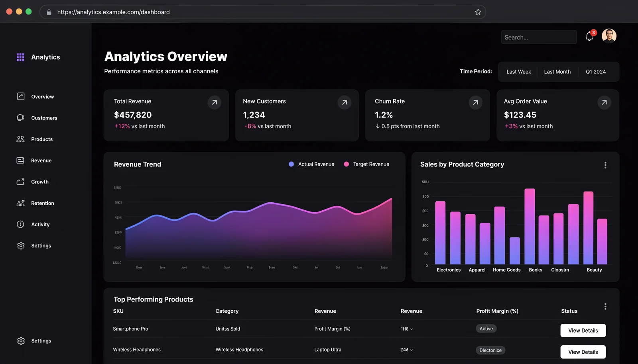Image resolution: width=638 pixels, height=364 pixels.
Task: Click the Activity alert icon in sidebar
Action: tap(20, 224)
